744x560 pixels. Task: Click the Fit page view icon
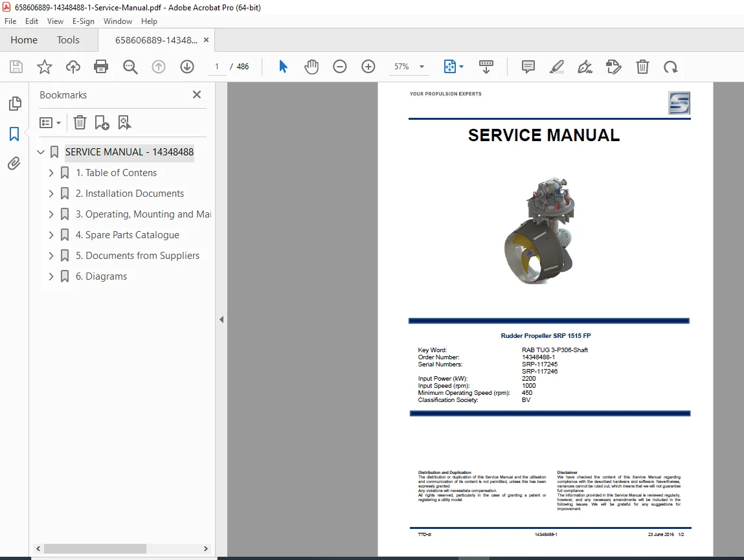point(449,67)
